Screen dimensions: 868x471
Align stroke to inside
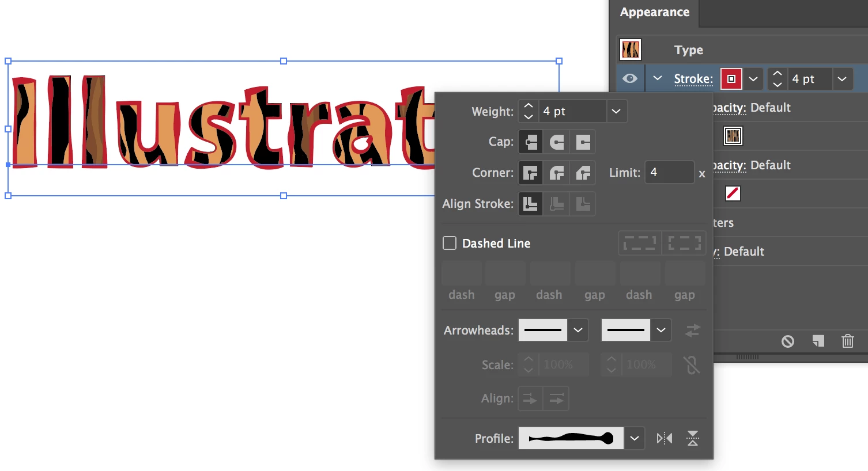(557, 204)
